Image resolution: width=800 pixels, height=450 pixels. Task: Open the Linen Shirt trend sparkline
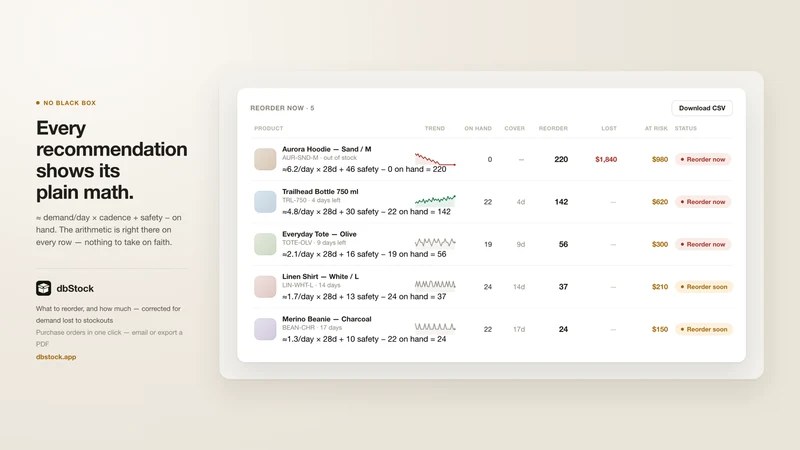click(x=435, y=285)
